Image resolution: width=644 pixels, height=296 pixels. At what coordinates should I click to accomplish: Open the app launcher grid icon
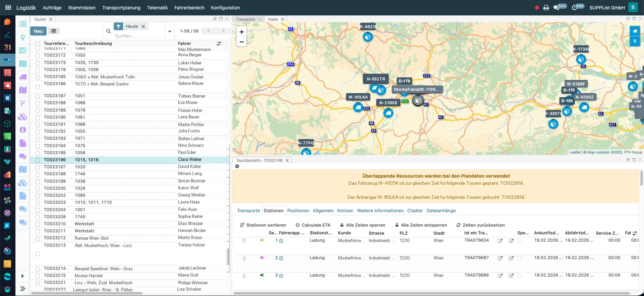[x=8, y=7]
